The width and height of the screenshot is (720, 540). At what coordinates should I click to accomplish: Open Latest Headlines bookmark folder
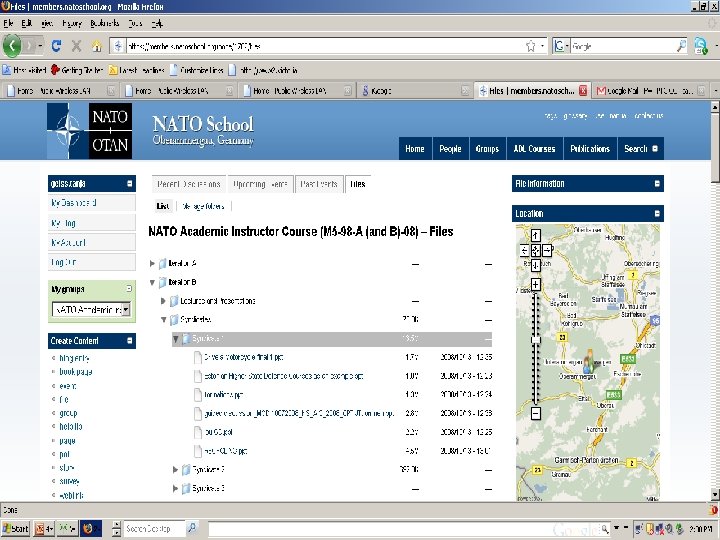pyautogui.click(x=137, y=70)
